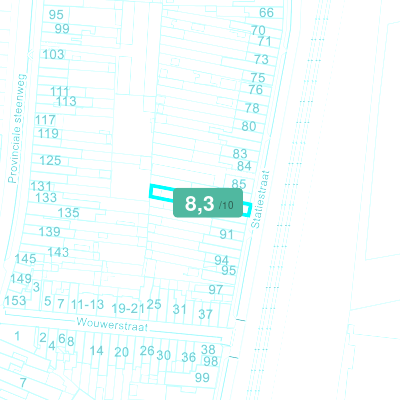400x400 pixels.
Task: Click plot number 99 near bottom
Action: pos(202,378)
